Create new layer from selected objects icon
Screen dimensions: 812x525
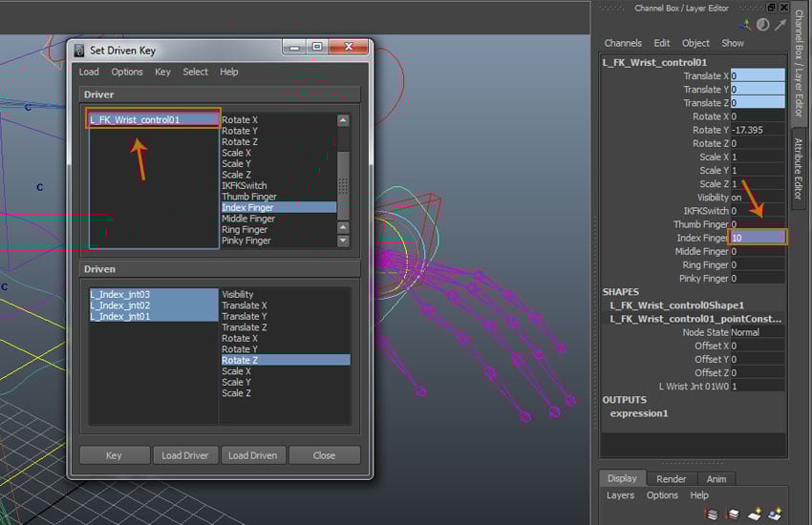tap(776, 515)
